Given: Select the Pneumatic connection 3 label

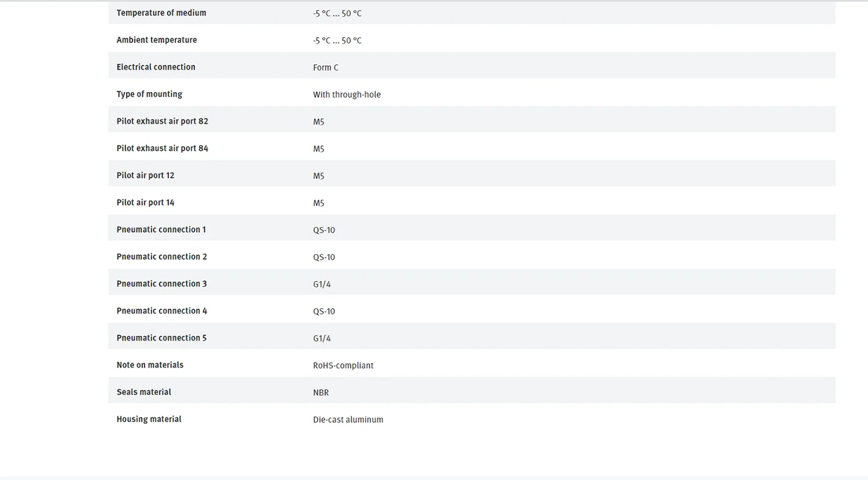Looking at the screenshot, I should point(161,284).
